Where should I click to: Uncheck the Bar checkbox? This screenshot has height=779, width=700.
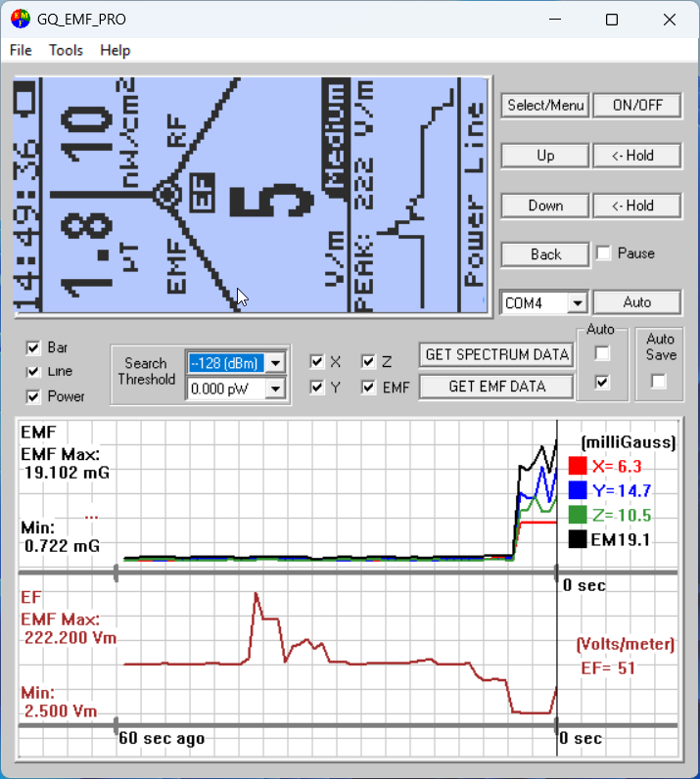click(x=33, y=347)
